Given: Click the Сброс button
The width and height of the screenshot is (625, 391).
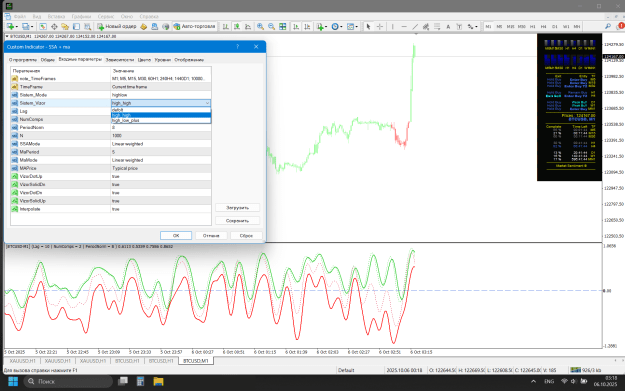Looking at the screenshot, I should [246, 236].
